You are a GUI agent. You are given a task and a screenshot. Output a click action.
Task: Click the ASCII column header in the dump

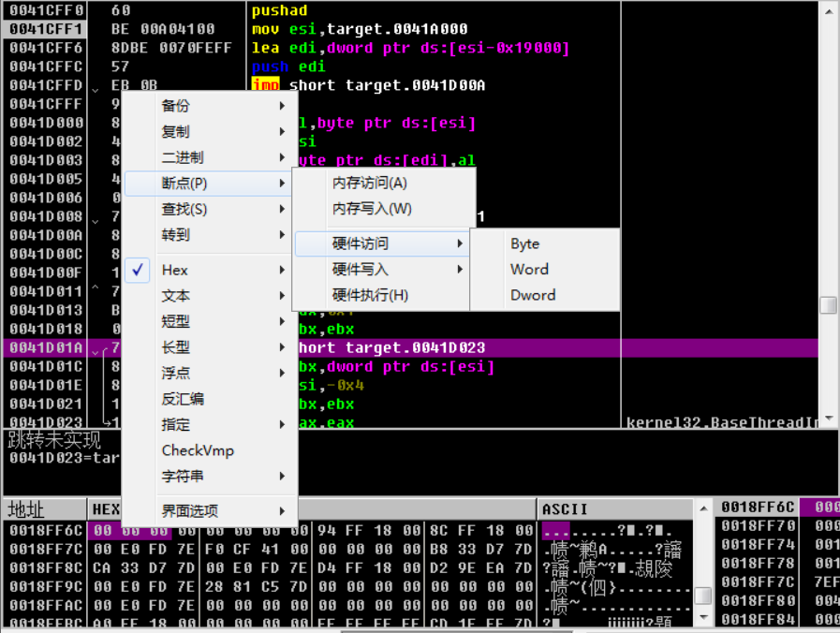pyautogui.click(x=562, y=508)
